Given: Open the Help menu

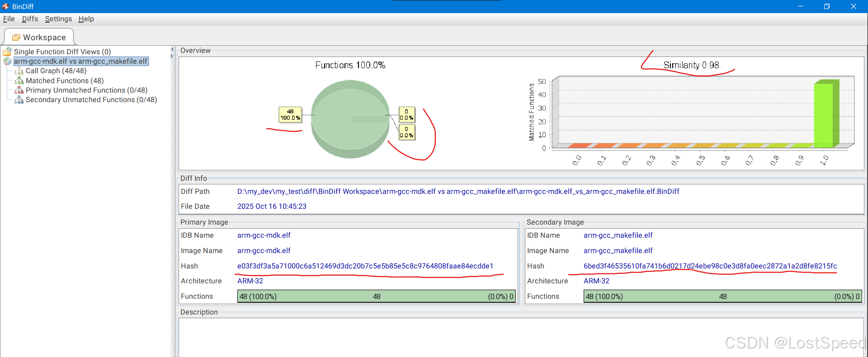Looking at the screenshot, I should pyautogui.click(x=86, y=19).
